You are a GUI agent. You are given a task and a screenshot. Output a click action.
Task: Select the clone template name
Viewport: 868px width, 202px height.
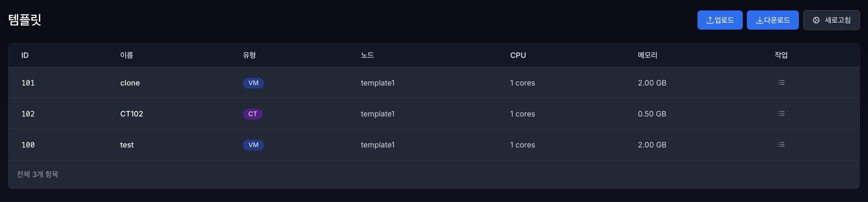130,83
